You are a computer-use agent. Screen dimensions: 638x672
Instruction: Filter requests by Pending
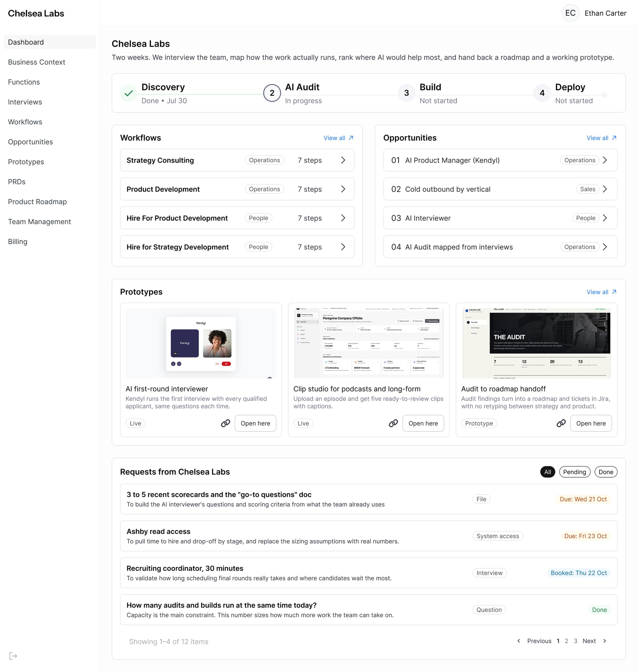click(x=575, y=472)
